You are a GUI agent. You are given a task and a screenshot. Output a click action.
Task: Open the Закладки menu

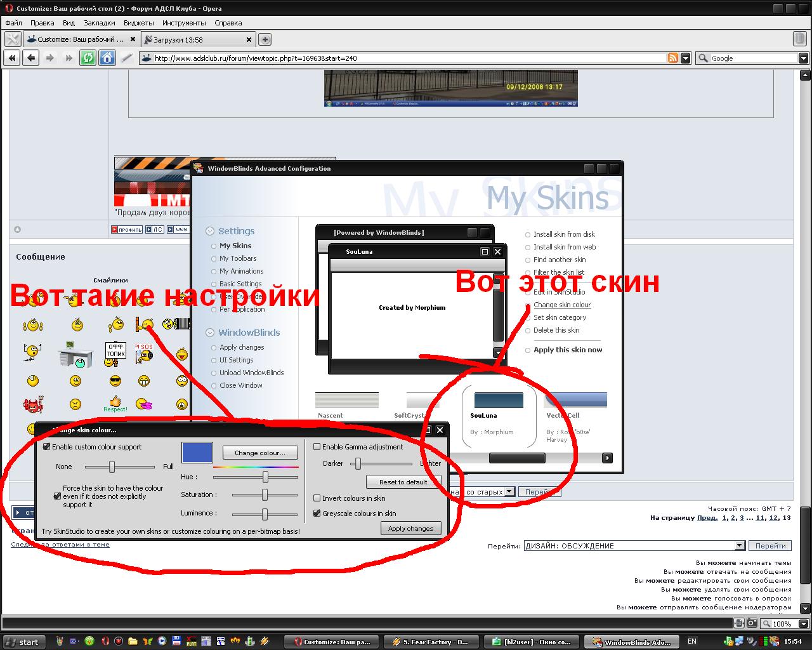[x=100, y=23]
